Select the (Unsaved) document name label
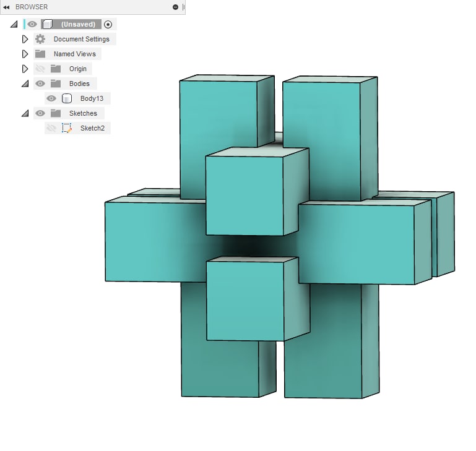The image size is (476, 451). click(x=79, y=24)
